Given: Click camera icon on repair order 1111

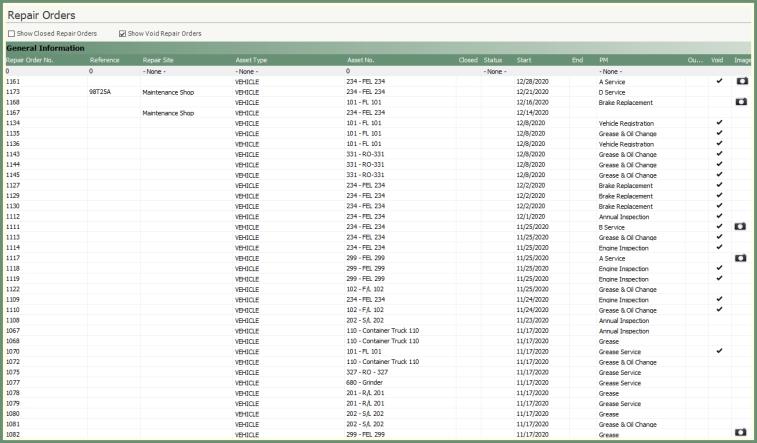Looking at the screenshot, I should tap(741, 227).
